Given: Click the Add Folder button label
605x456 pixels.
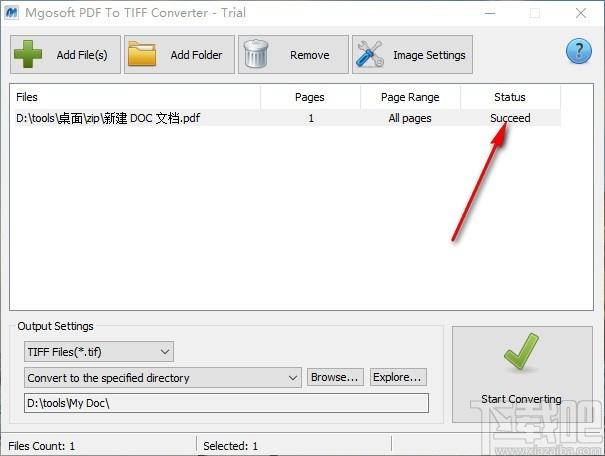Looking at the screenshot, I should coord(196,55).
